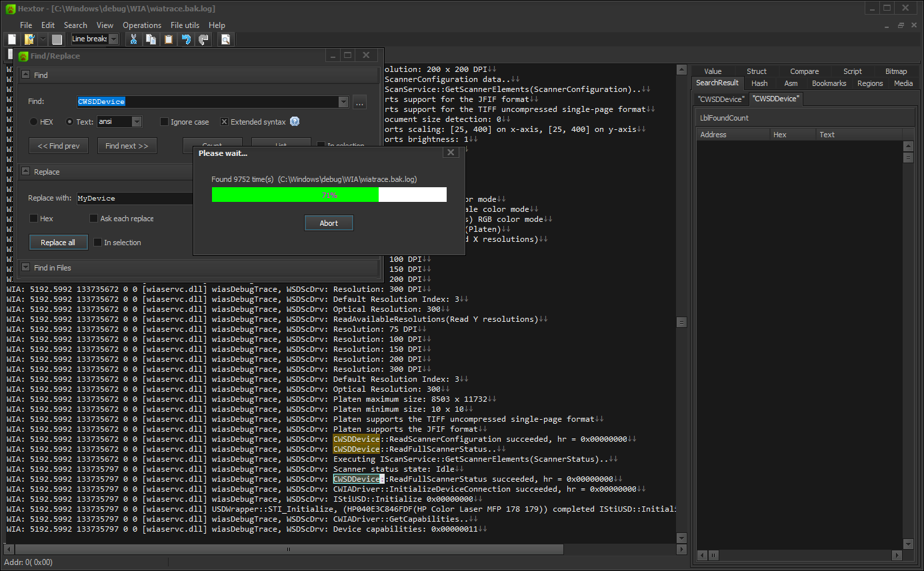Screen dimensions: 924x571
Task: Open the Extended syntax help icon
Action: point(294,121)
